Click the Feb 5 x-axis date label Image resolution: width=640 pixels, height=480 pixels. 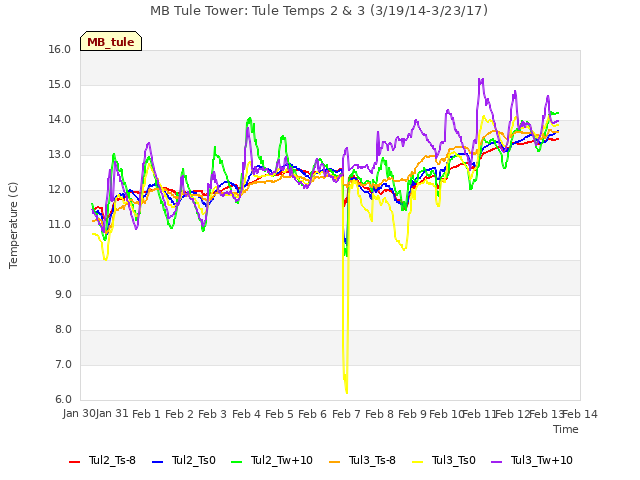[279, 414]
